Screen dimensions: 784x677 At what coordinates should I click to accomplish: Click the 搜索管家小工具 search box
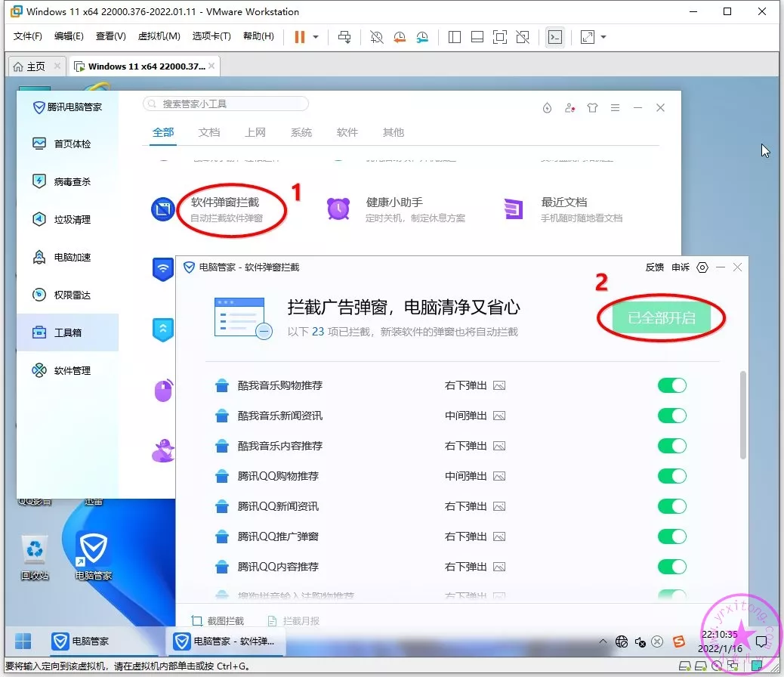pos(227,104)
